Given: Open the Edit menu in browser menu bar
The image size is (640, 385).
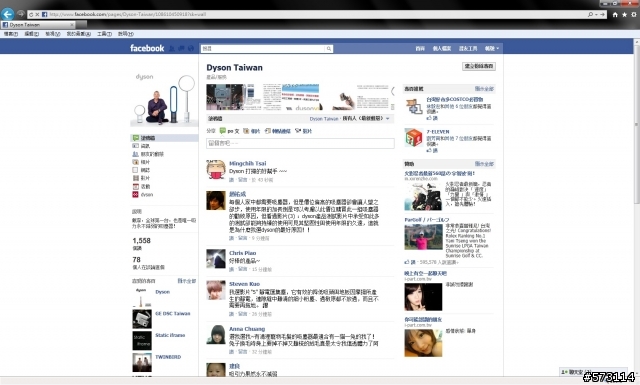Looking at the screenshot, I should (x=31, y=34).
